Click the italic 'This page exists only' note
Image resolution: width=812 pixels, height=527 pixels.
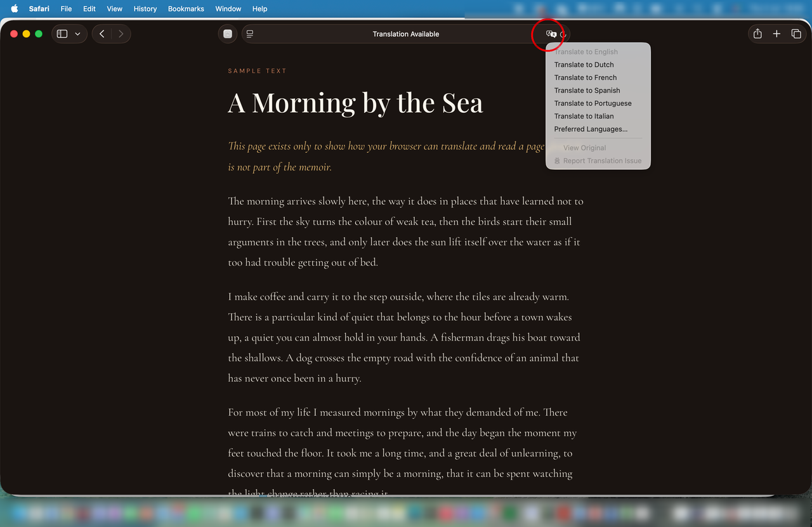point(386,157)
